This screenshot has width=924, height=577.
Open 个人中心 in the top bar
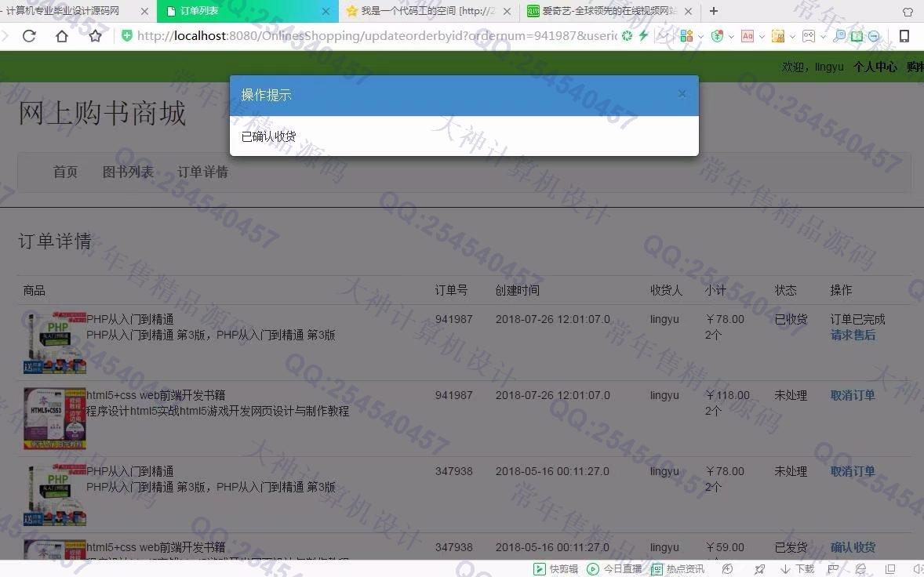(875, 67)
